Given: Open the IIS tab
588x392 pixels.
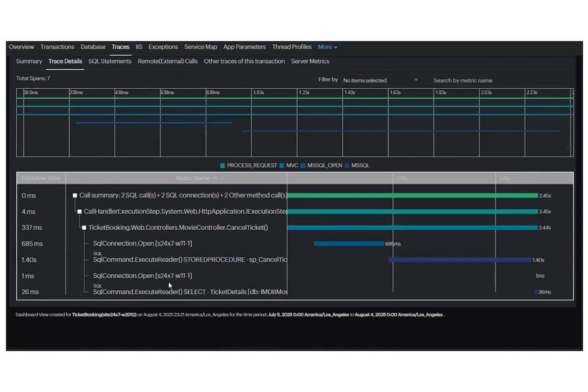Looking at the screenshot, I should click(139, 47).
